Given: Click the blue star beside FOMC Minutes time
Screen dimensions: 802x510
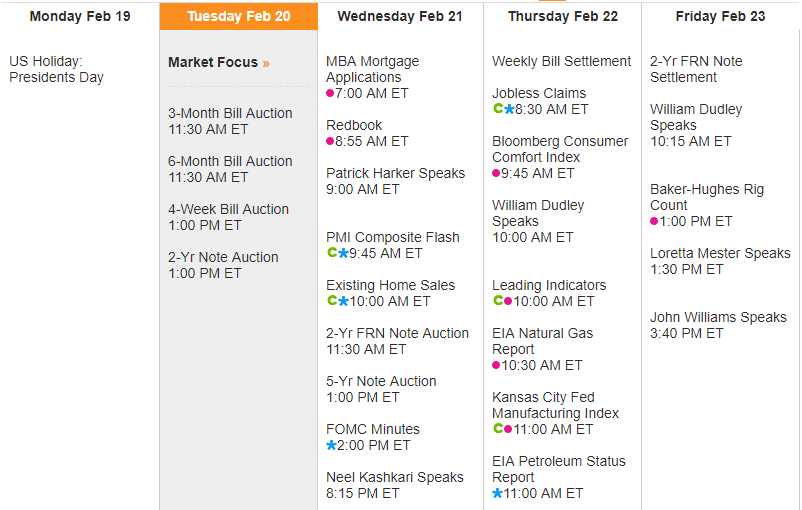Looking at the screenshot, I should [x=331, y=446].
